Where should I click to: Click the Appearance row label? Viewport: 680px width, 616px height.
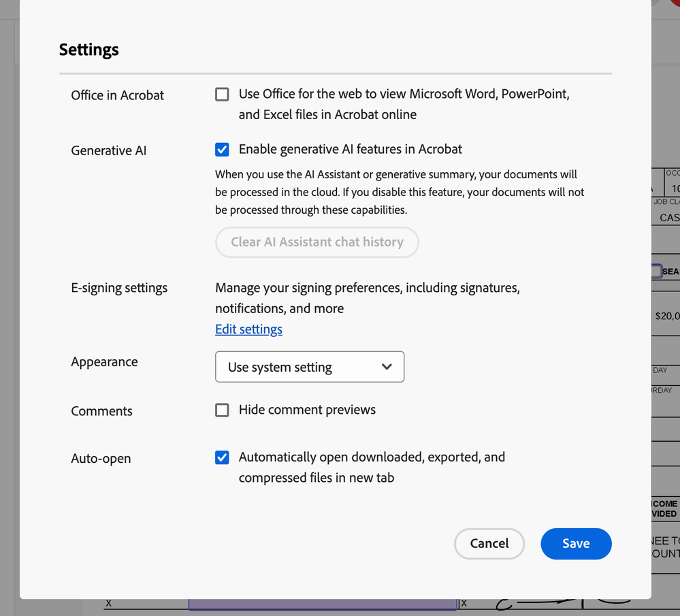coord(104,362)
